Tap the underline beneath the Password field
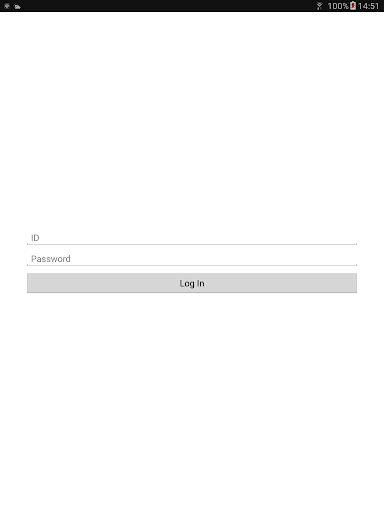Screen dimensions: 384x512 pos(192,265)
